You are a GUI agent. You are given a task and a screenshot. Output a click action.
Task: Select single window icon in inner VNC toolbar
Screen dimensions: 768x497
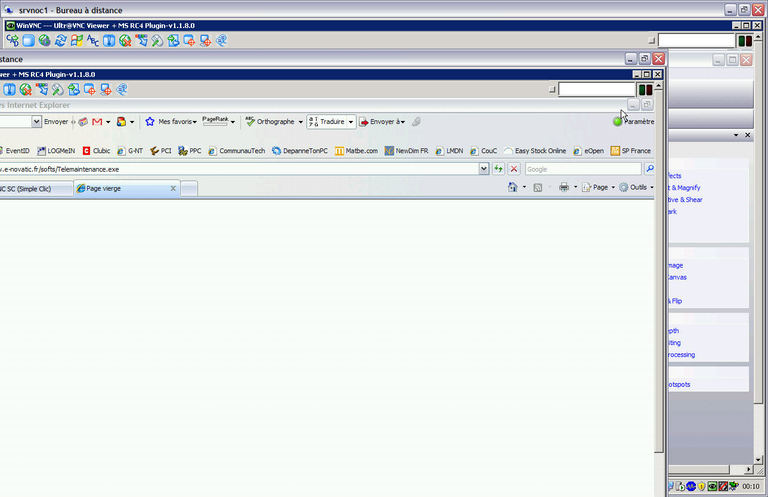pyautogui.click(x=90, y=90)
